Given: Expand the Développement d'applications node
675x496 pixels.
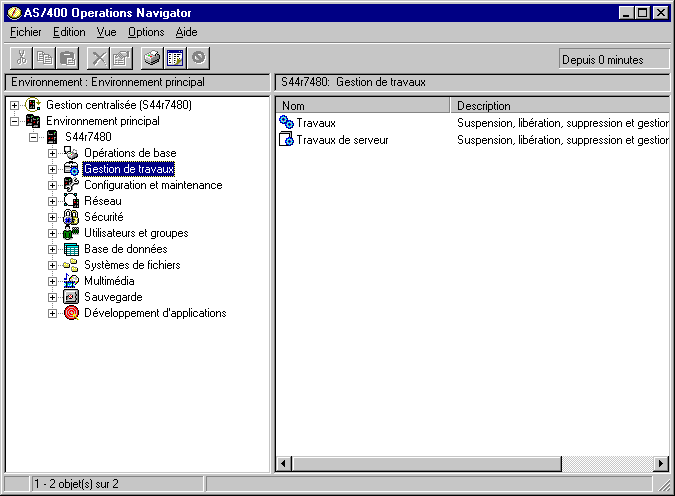Looking at the screenshot, I should 52,313.
